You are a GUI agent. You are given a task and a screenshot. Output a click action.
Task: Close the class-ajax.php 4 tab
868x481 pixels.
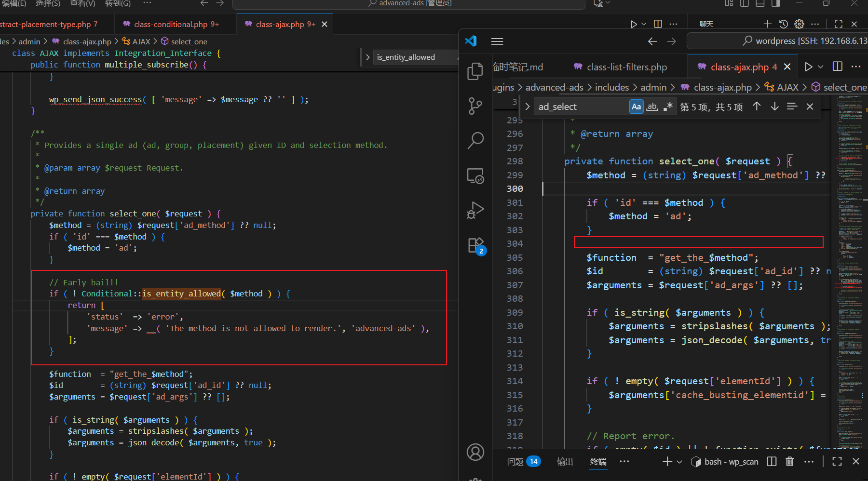(787, 67)
